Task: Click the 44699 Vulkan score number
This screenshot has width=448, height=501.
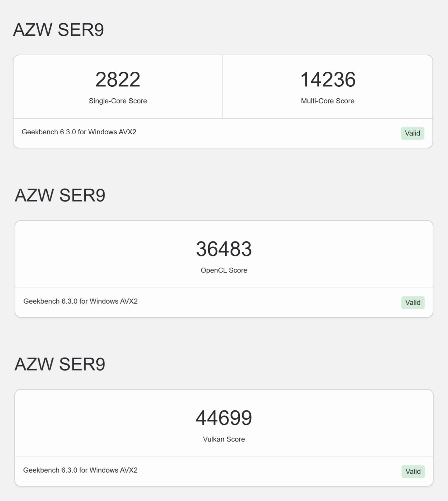Action: 224,418
